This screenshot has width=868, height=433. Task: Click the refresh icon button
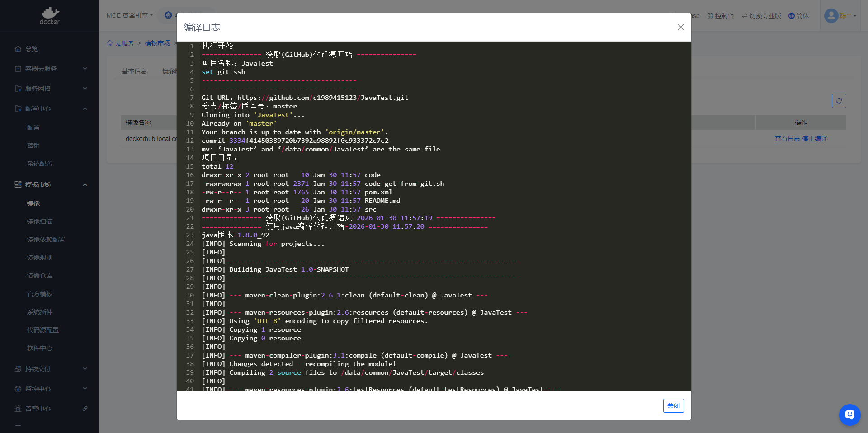839,101
